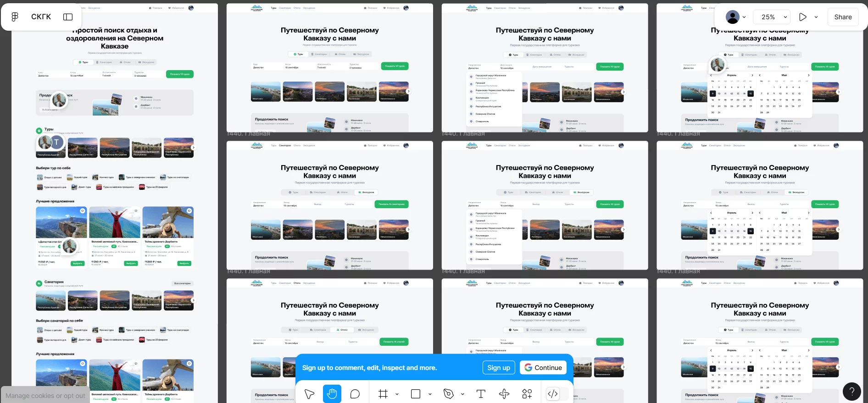Expand the Rectangle shape tools chevron
Screen dimensions: 868x403
[x=430, y=394]
